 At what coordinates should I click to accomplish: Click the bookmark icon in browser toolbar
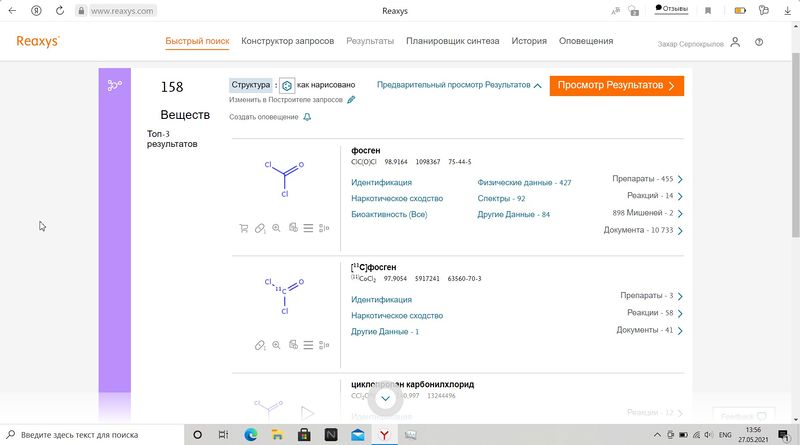click(708, 11)
